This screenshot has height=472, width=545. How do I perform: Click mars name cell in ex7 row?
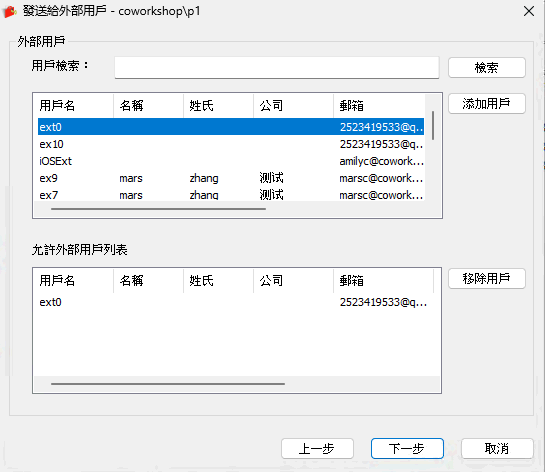point(131,195)
